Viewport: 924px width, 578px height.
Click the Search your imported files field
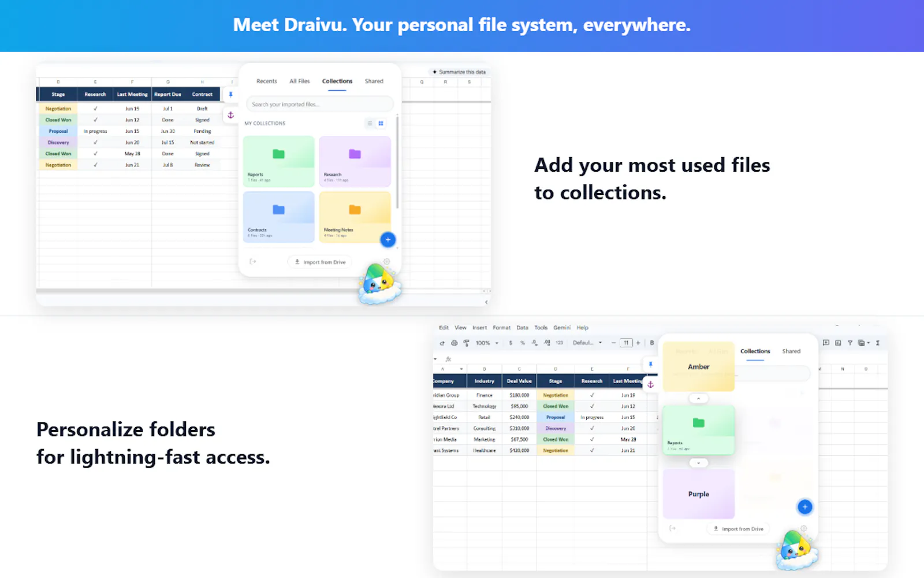tap(320, 105)
